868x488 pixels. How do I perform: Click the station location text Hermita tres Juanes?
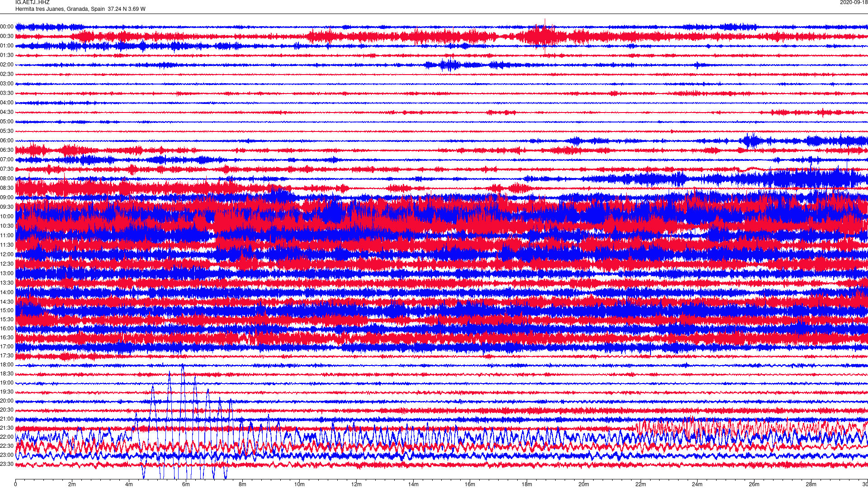click(x=40, y=9)
